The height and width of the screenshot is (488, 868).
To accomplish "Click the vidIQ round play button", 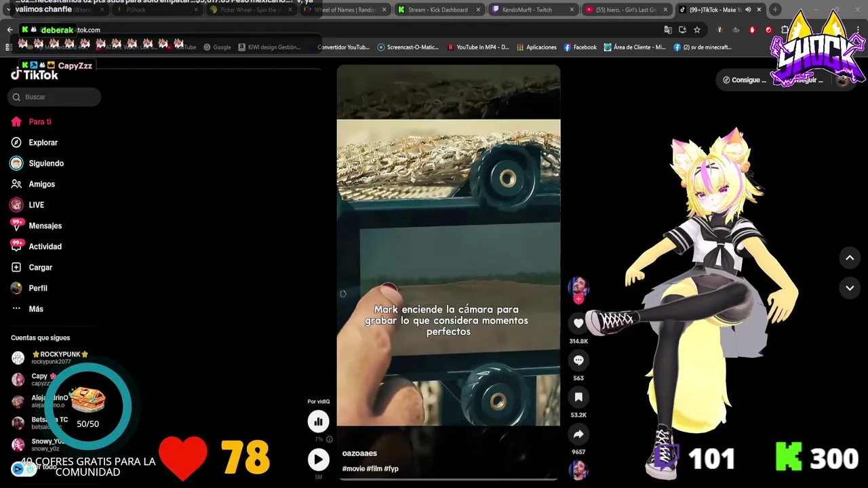I will (318, 460).
